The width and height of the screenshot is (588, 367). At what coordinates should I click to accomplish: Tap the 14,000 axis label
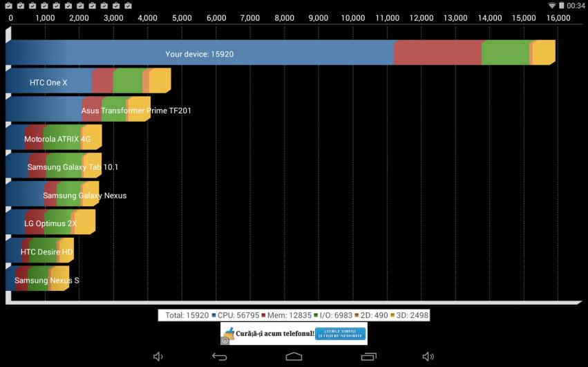(490, 18)
